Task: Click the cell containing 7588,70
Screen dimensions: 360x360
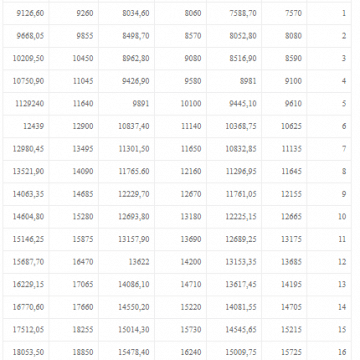Action: pos(234,13)
